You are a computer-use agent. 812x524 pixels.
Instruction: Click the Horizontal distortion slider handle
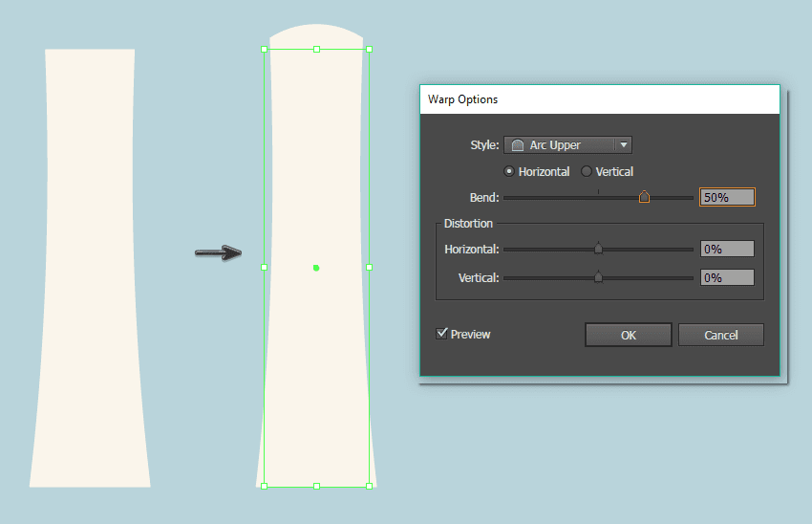(598, 249)
